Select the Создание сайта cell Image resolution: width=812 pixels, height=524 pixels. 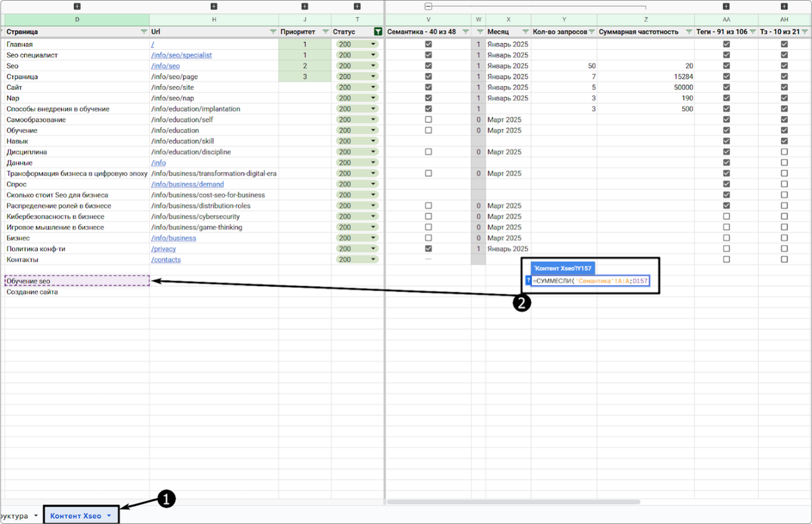point(77,292)
